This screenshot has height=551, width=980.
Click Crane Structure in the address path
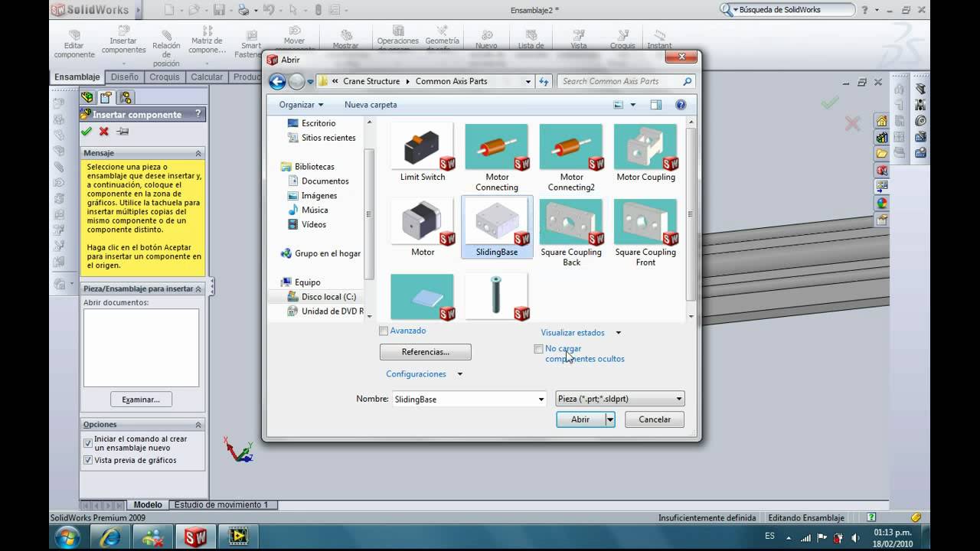click(x=371, y=81)
